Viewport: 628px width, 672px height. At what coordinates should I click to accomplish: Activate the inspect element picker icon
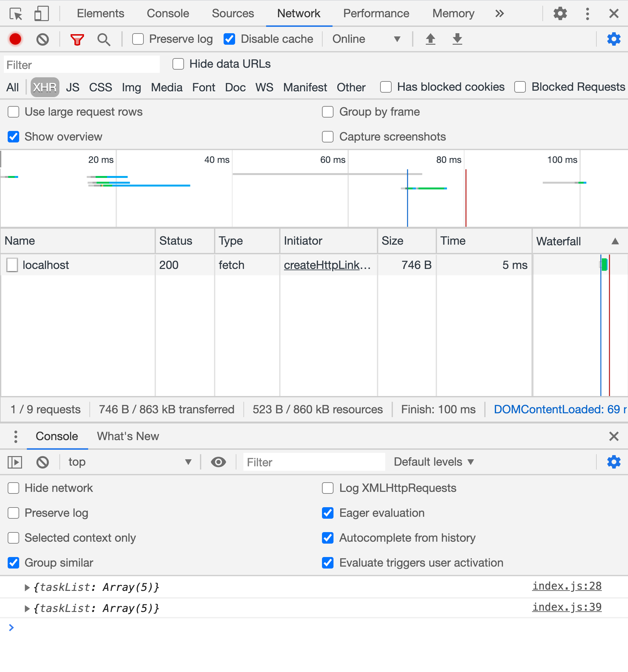(16, 14)
